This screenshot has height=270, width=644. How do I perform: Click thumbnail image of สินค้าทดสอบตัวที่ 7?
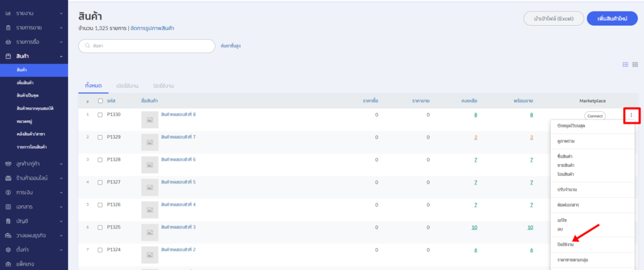coord(150,141)
